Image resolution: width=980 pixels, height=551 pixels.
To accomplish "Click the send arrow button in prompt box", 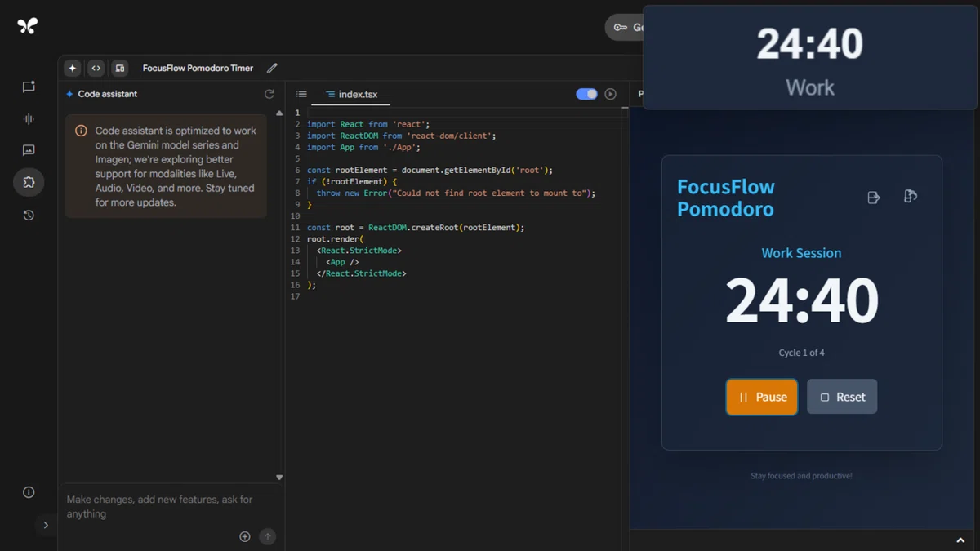I will point(268,536).
